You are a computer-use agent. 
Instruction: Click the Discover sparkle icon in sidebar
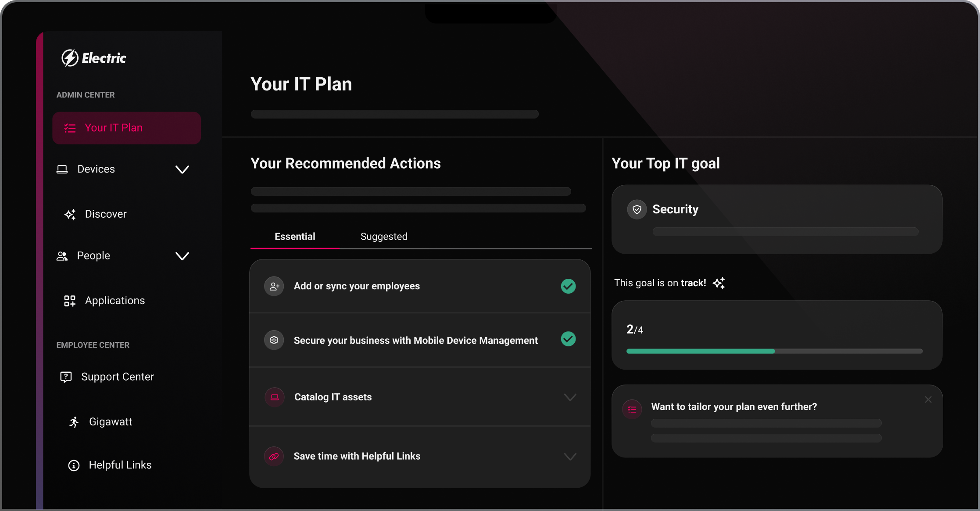[70, 214]
